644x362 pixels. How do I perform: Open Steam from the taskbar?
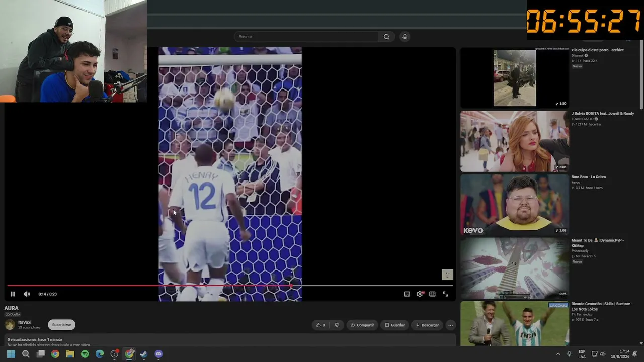[144, 354]
